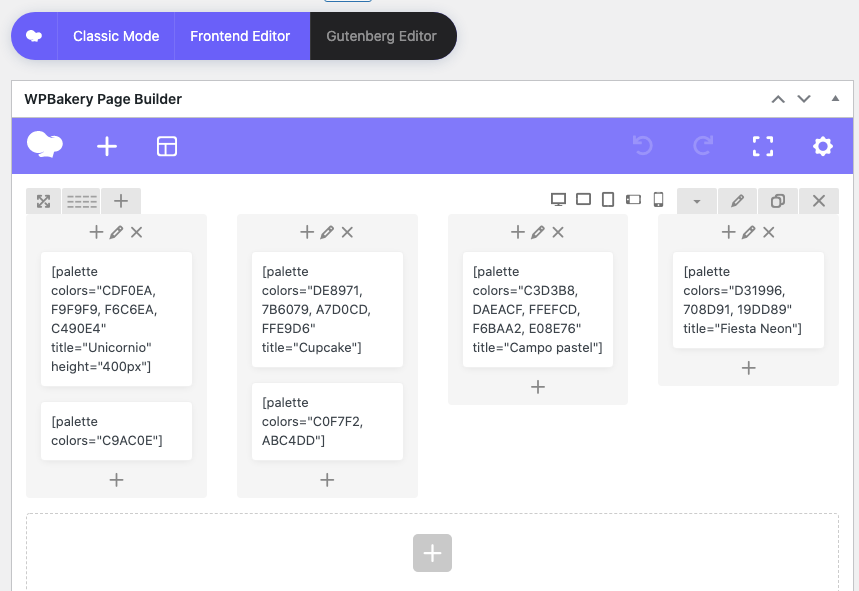
Task: Select portrait mobile responsive preview
Action: click(x=658, y=199)
